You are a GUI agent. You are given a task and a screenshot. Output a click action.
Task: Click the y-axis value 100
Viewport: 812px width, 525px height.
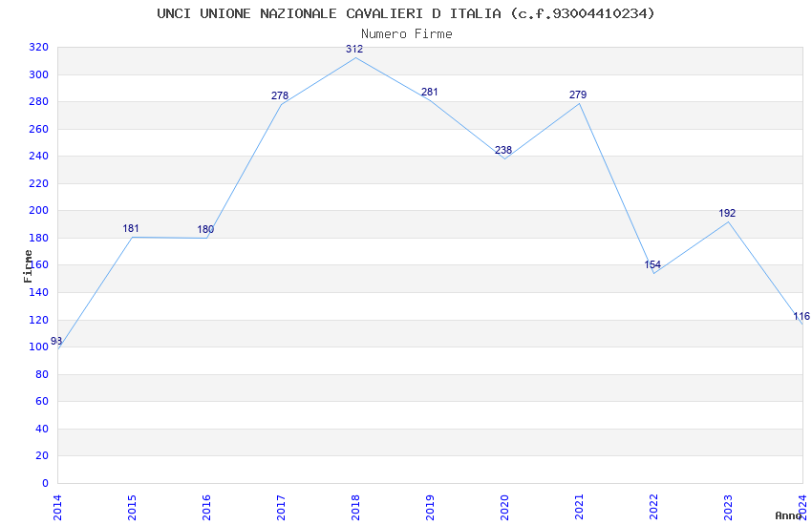[x=39, y=347]
